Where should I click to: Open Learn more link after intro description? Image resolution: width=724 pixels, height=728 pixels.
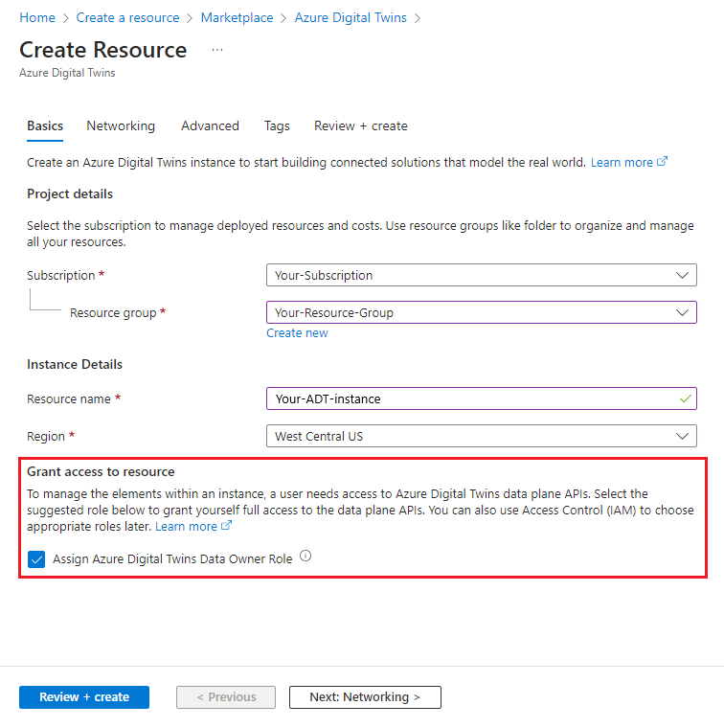[x=622, y=163]
